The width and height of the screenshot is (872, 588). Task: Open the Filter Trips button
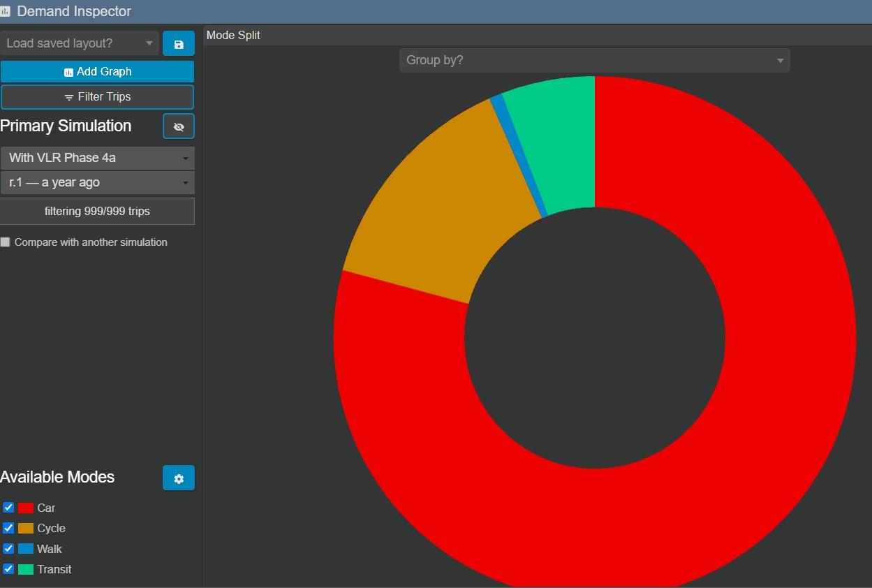[x=97, y=97]
